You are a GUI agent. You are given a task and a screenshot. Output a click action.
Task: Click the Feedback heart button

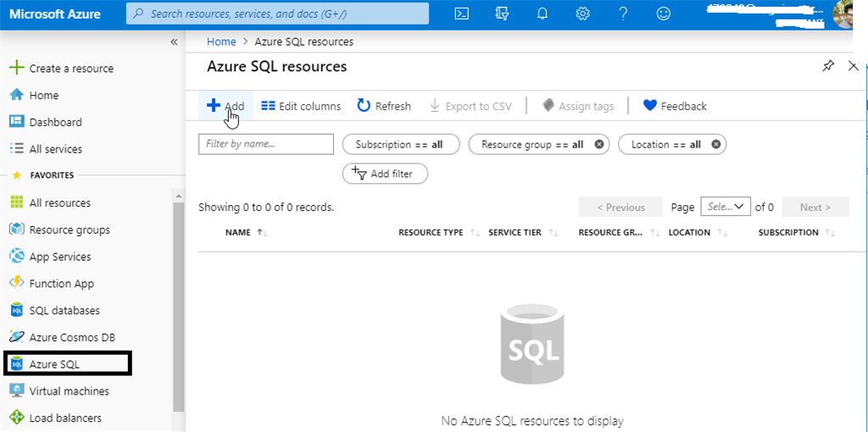[x=675, y=106]
